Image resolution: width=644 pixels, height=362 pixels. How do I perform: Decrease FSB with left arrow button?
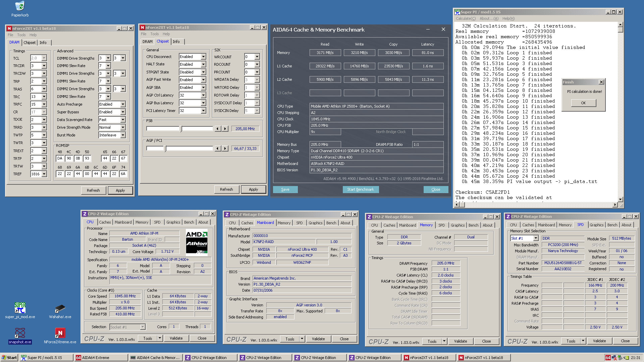coord(218,129)
